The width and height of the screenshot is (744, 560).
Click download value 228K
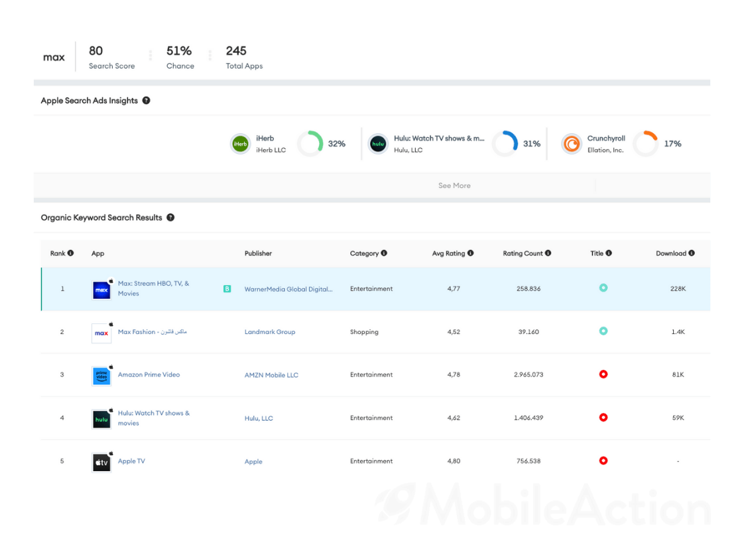(x=678, y=288)
